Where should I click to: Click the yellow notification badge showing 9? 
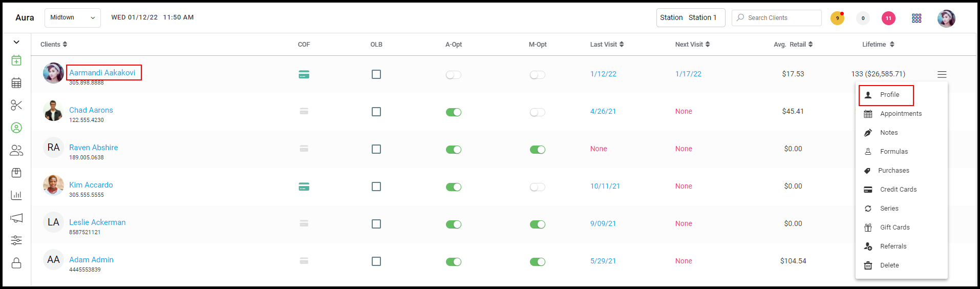tap(837, 18)
